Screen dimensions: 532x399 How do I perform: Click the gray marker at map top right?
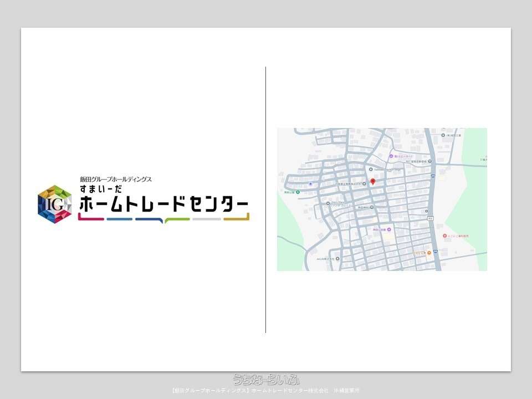point(443,135)
